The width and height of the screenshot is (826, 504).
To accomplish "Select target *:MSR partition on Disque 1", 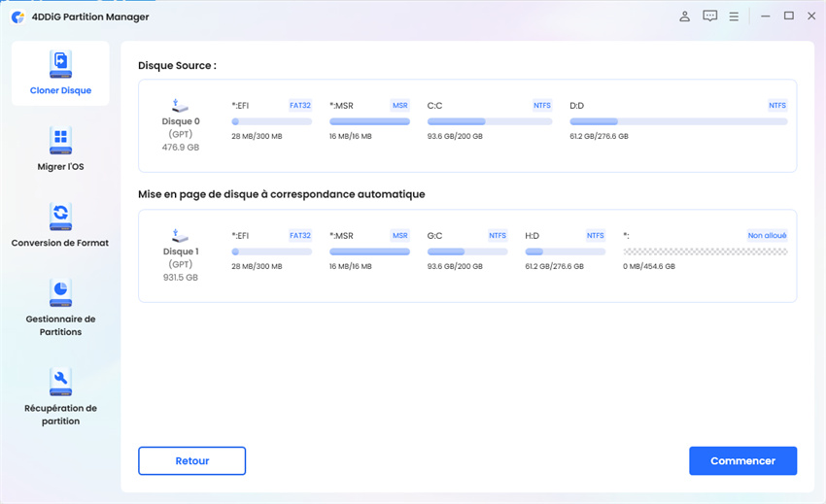I will pos(369,252).
